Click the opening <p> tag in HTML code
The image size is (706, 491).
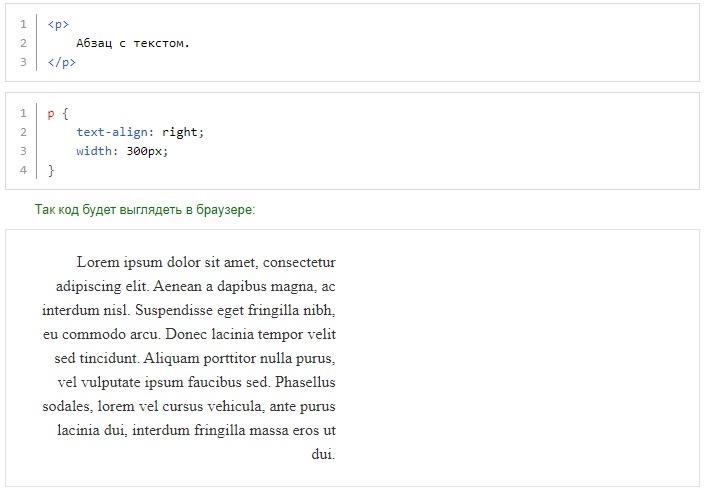(58, 24)
